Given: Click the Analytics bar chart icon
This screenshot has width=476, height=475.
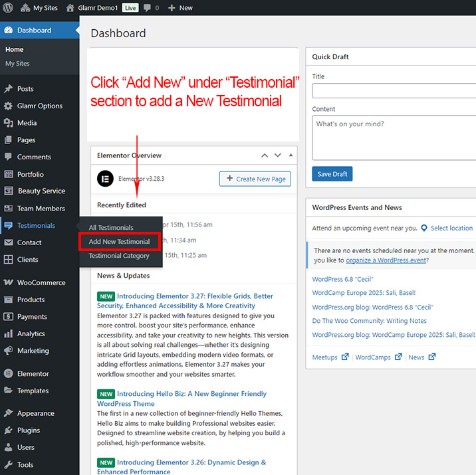Looking at the screenshot, I should [x=9, y=333].
